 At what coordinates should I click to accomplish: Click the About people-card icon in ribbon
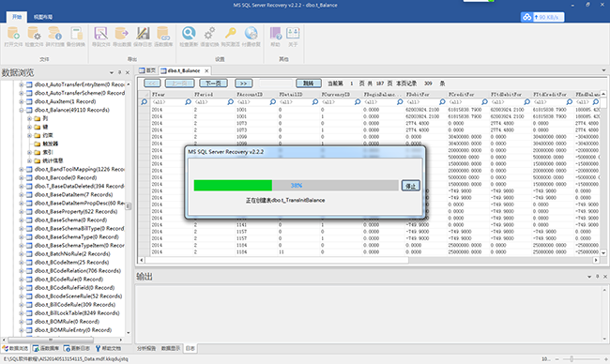coord(293,34)
